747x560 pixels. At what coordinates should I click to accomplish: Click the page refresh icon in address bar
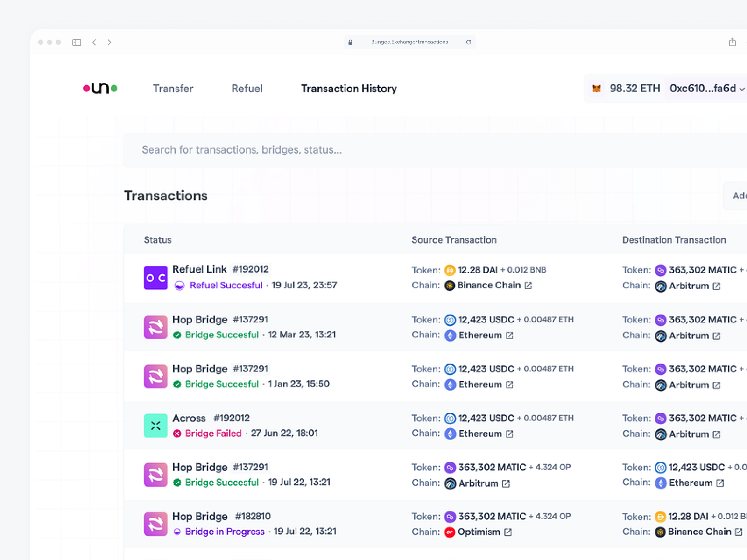click(468, 42)
